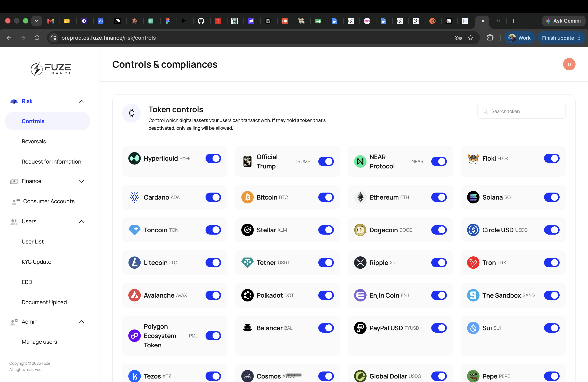The height and width of the screenshot is (382, 588).
Task: Open the Controls page in sidebar
Action: click(47, 121)
